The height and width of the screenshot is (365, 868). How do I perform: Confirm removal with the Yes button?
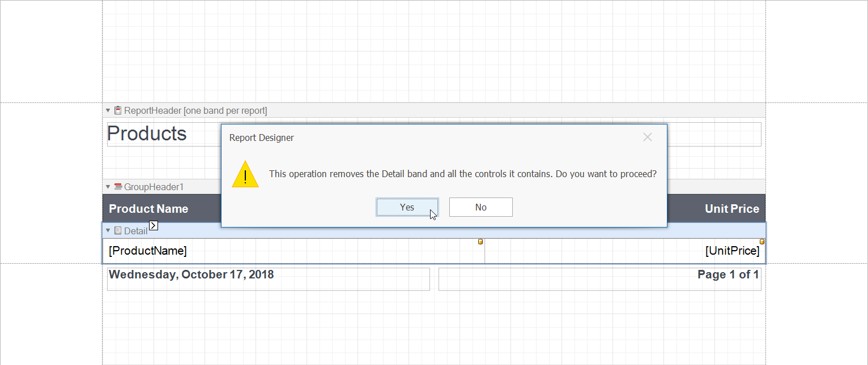(407, 207)
